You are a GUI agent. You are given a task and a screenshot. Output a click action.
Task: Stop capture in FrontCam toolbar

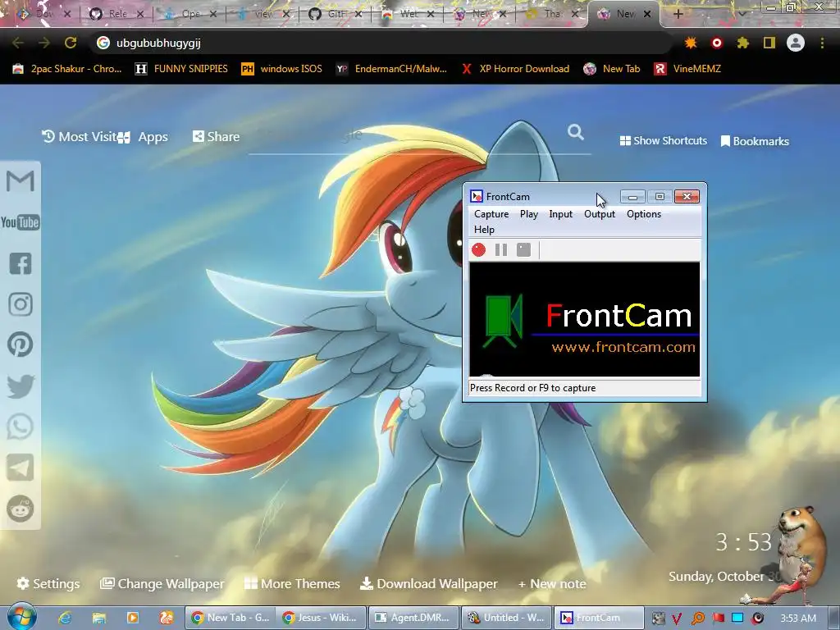[x=523, y=249]
